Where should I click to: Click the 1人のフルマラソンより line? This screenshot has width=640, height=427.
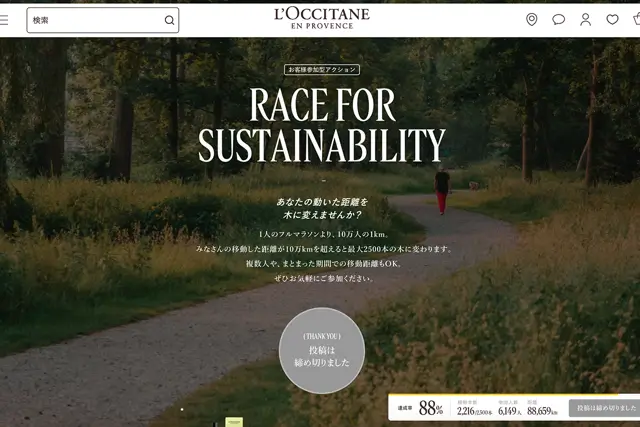[323, 234]
